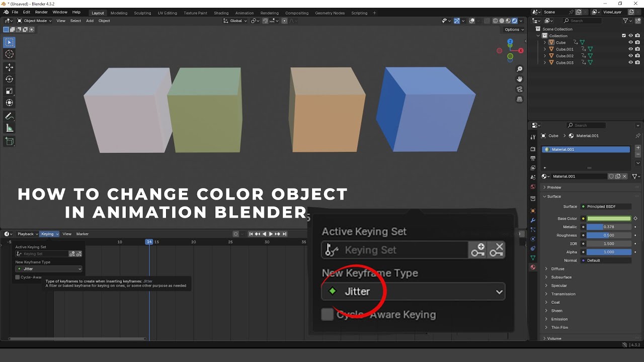Hide Cube.001 in viewport via eye
This screenshot has height=362, width=644.
[x=630, y=49]
